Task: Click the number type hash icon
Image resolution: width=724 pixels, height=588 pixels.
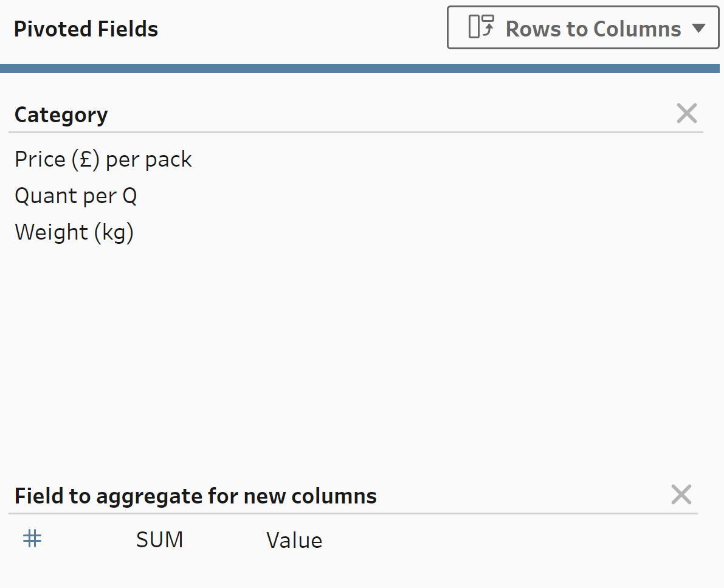Action: click(x=32, y=538)
